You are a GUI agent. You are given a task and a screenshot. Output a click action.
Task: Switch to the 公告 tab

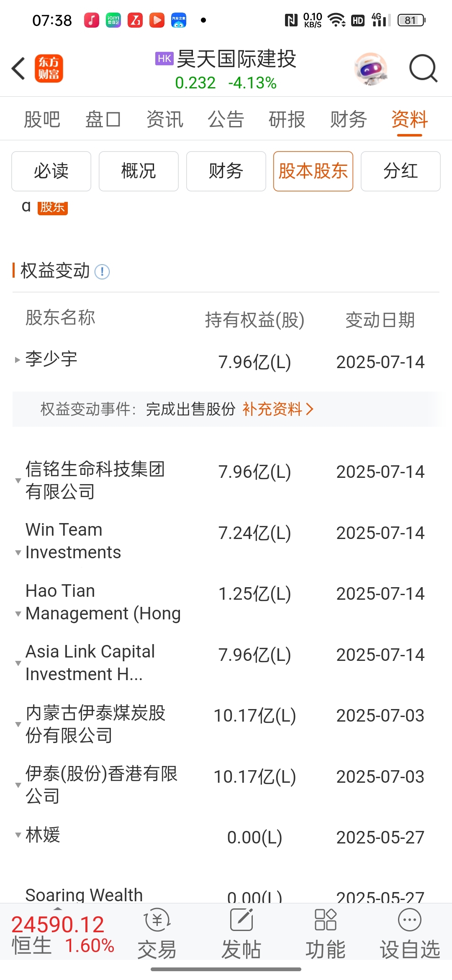226,119
